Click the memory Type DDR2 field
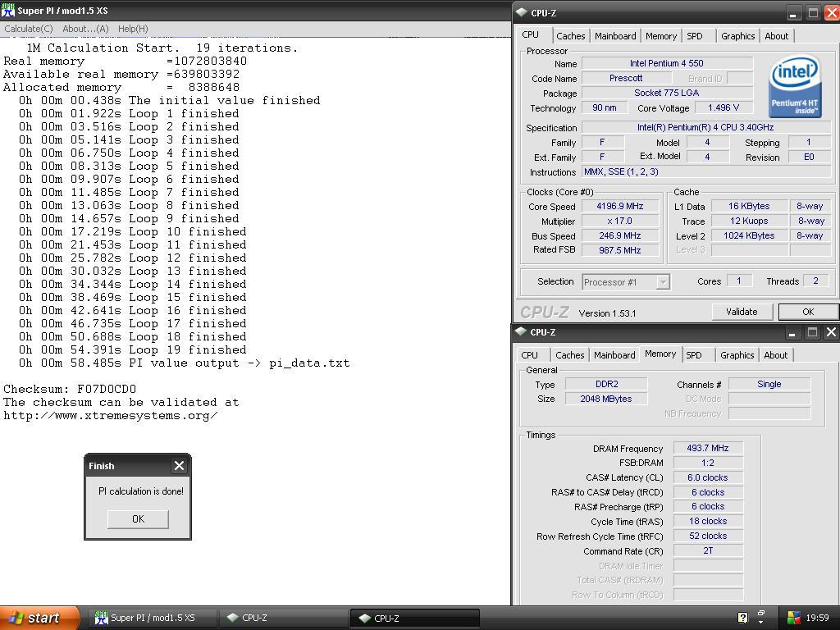840x630 pixels. click(x=606, y=384)
